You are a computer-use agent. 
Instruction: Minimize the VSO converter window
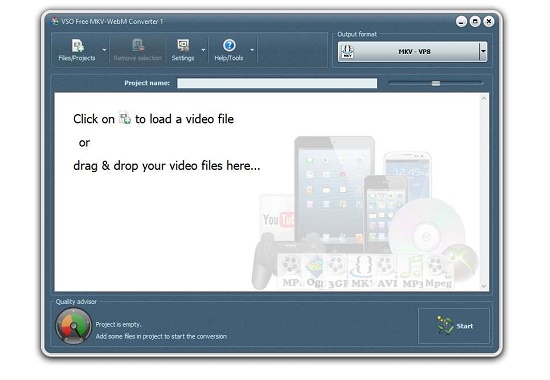click(461, 22)
